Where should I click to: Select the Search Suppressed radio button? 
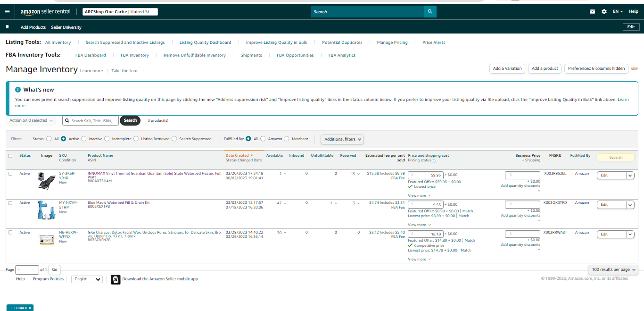[x=174, y=139]
